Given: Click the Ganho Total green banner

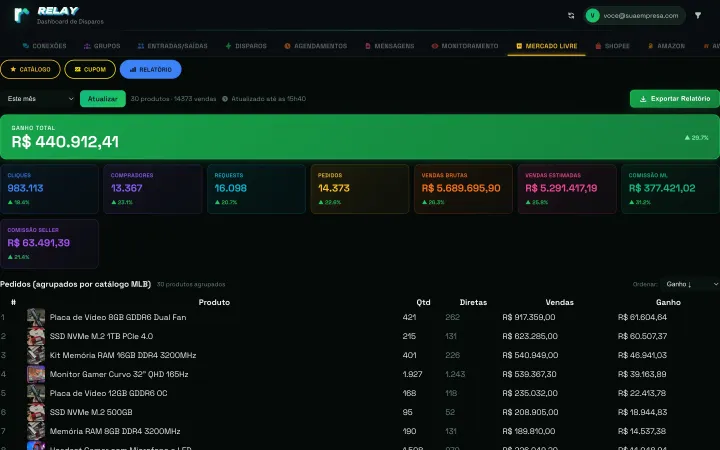Looking at the screenshot, I should pyautogui.click(x=360, y=137).
